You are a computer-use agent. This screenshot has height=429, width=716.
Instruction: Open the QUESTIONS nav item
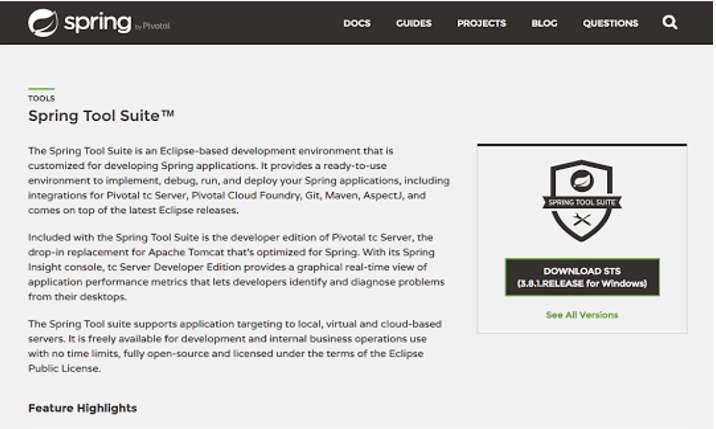[610, 23]
